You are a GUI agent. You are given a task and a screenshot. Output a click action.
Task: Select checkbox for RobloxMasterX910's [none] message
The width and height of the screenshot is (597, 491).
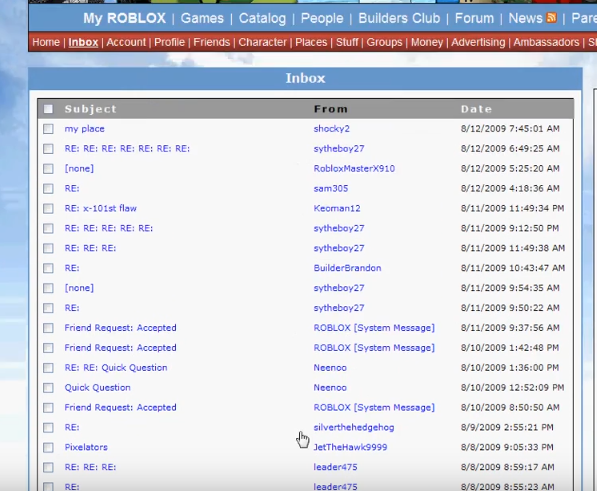[x=48, y=169]
